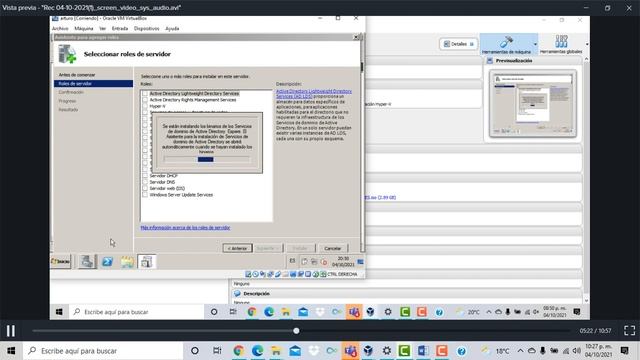Check the Servidor DNS role
Screen dimensions: 640x360
click(145, 182)
